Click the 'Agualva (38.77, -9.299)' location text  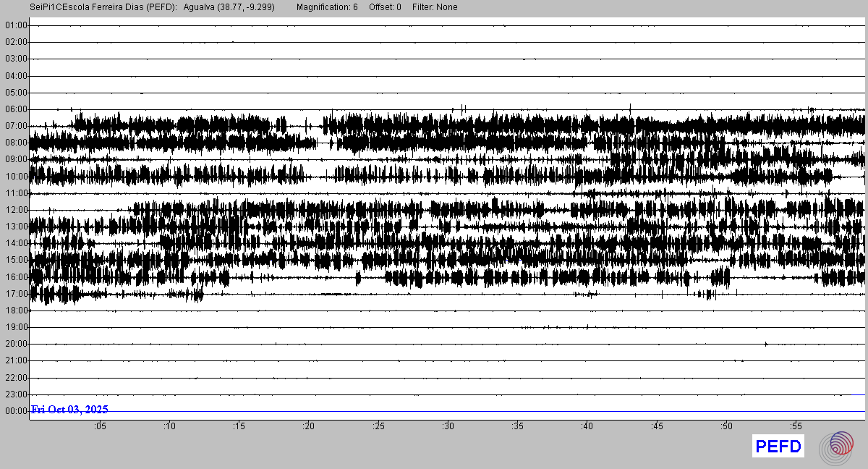pos(229,7)
